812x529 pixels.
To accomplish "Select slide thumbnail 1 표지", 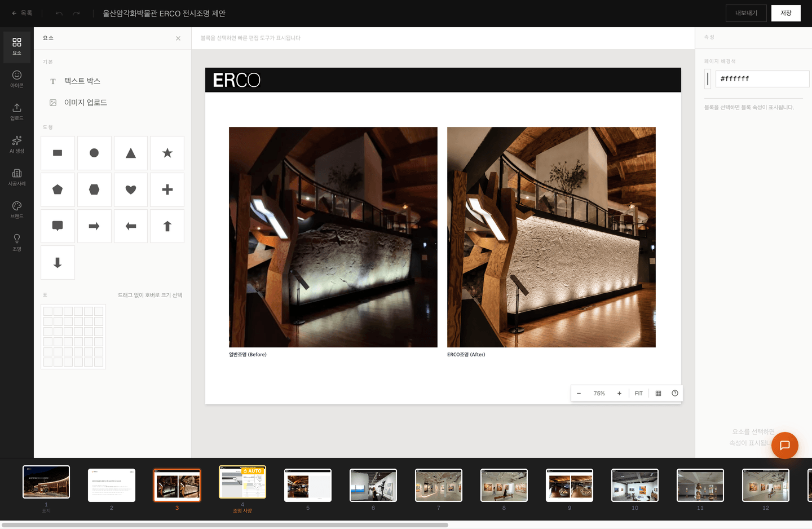I will click(x=46, y=482).
